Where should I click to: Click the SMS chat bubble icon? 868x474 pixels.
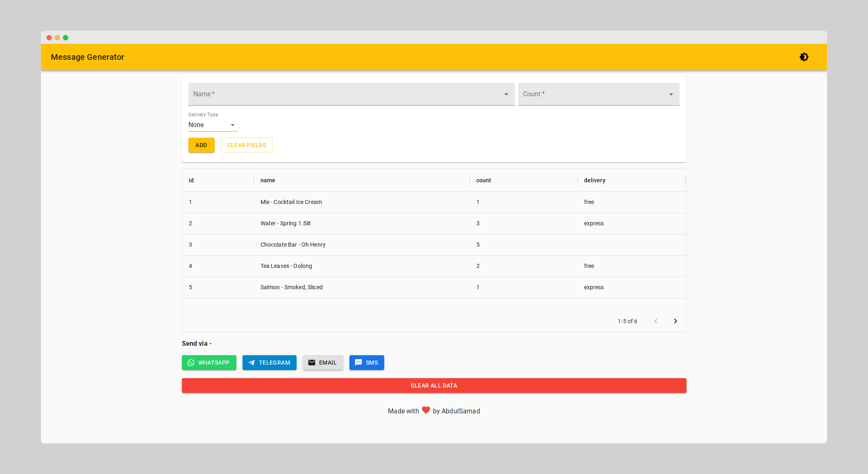(x=358, y=363)
